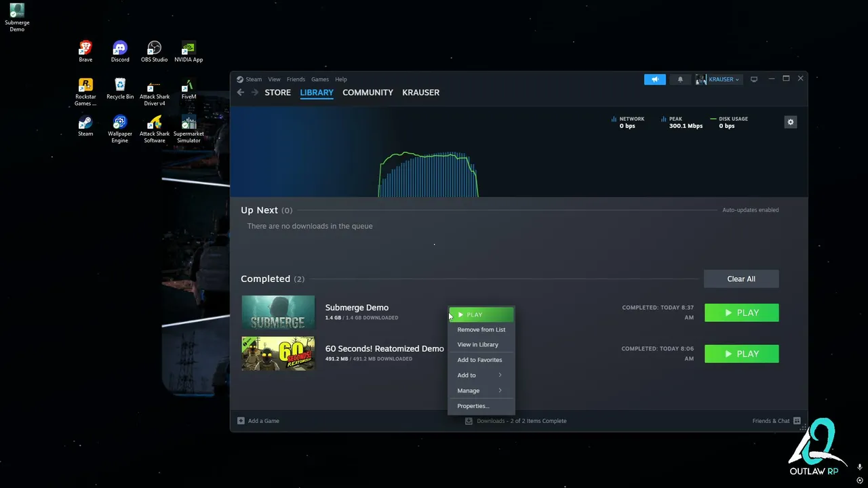Click the Disk Usage 0 bps stat
This screenshot has height=488, width=868.
click(x=729, y=122)
